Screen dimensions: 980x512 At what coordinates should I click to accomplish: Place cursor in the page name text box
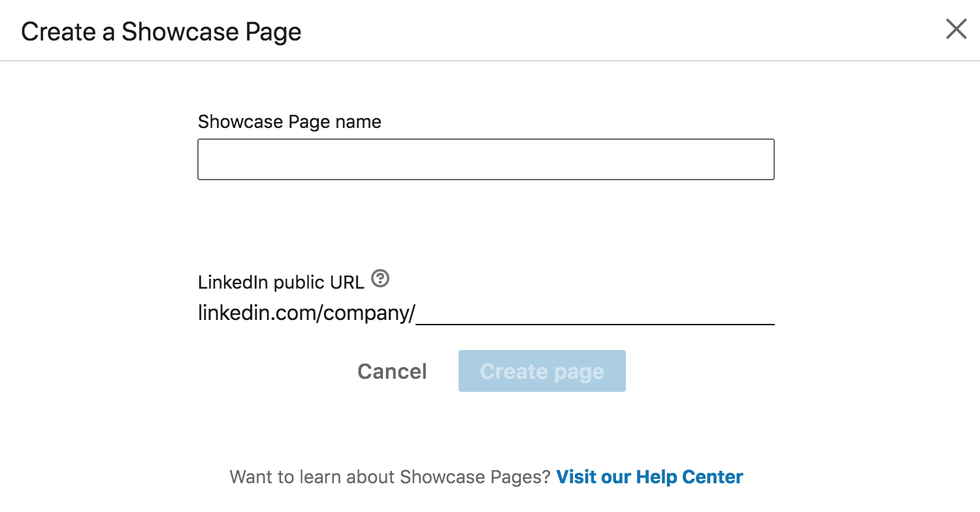click(x=485, y=159)
